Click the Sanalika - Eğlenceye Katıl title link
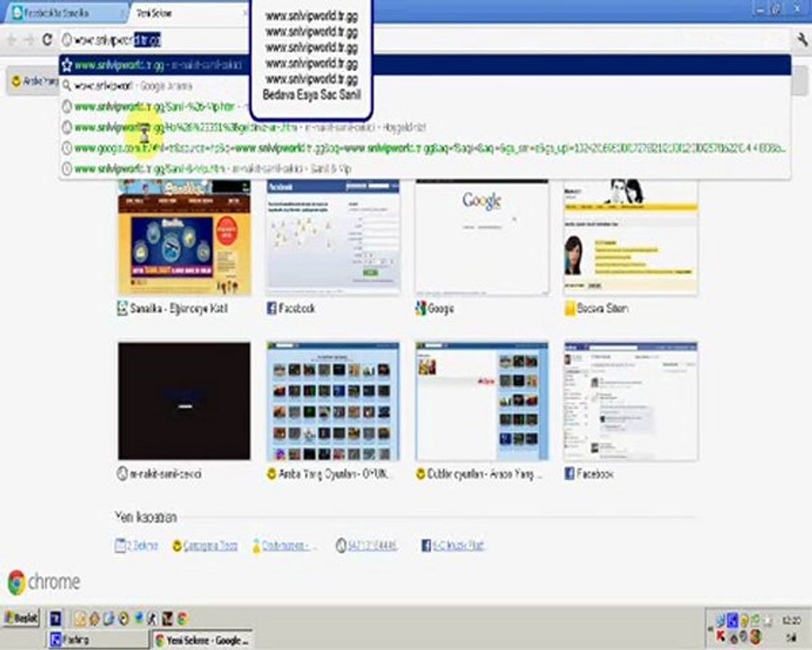 pyautogui.click(x=179, y=309)
